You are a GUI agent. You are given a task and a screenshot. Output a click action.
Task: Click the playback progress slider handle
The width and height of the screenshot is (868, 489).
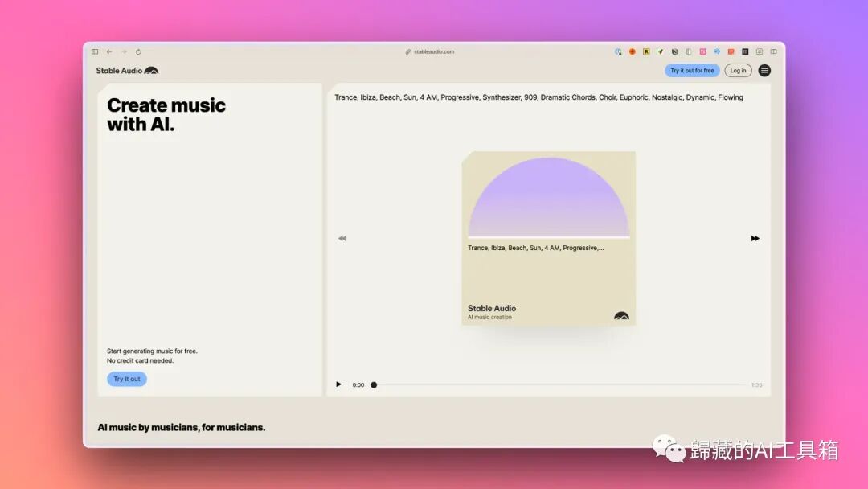[x=374, y=385]
